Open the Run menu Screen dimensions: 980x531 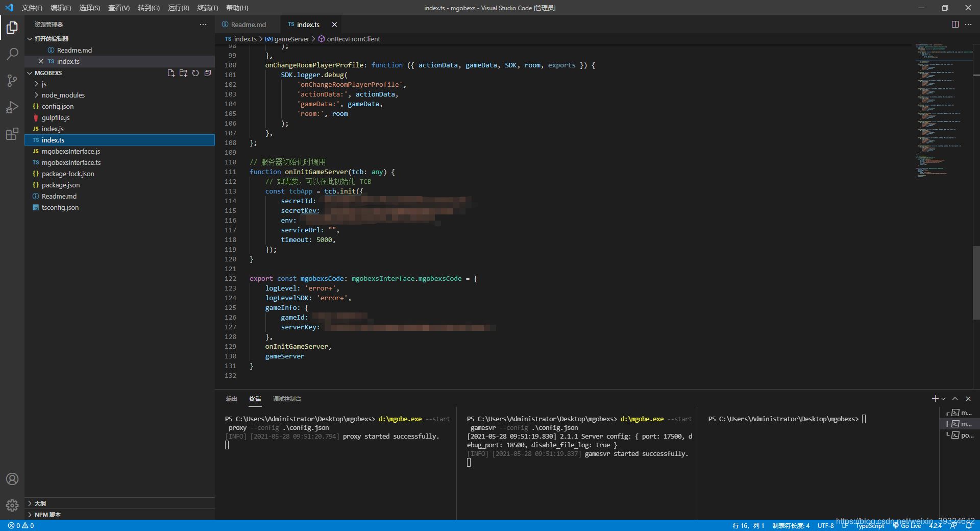178,8
